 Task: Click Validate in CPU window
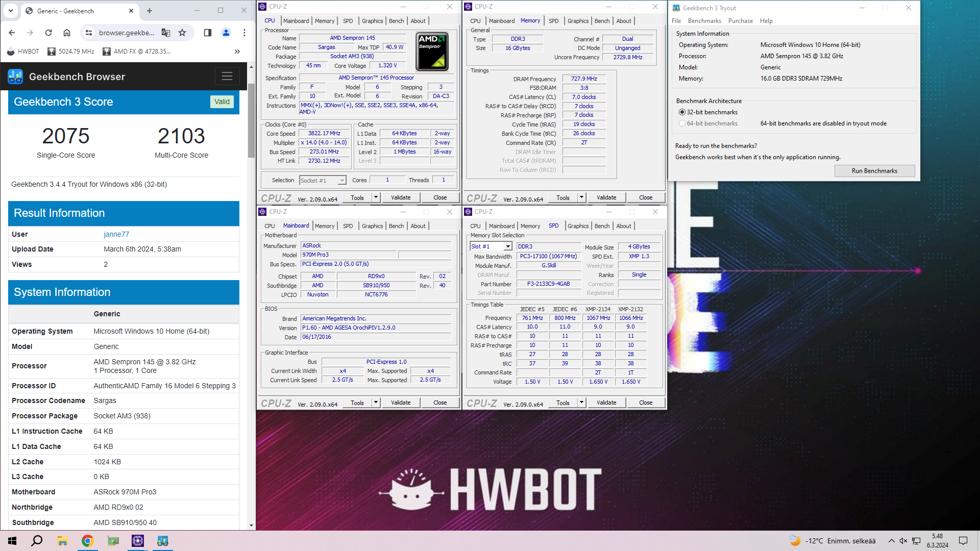coord(401,197)
